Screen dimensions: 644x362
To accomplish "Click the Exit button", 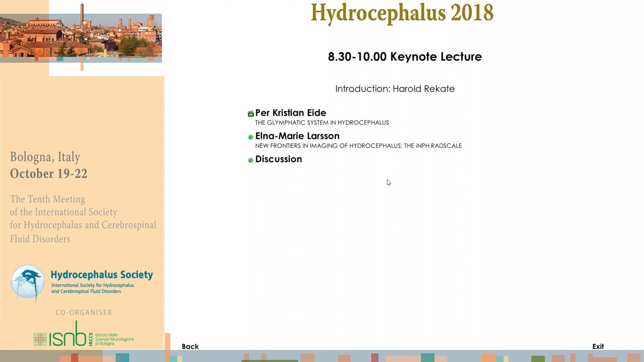I will [x=598, y=346].
